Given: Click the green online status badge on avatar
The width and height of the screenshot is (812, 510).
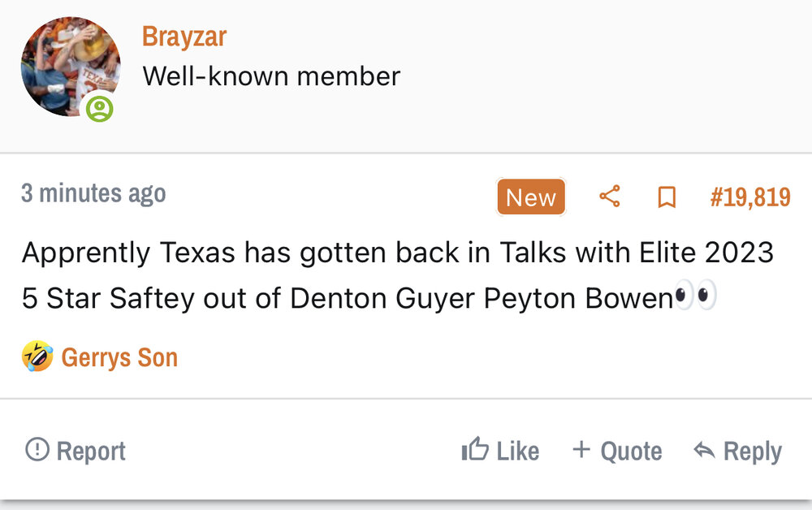Looking at the screenshot, I should 100,108.
